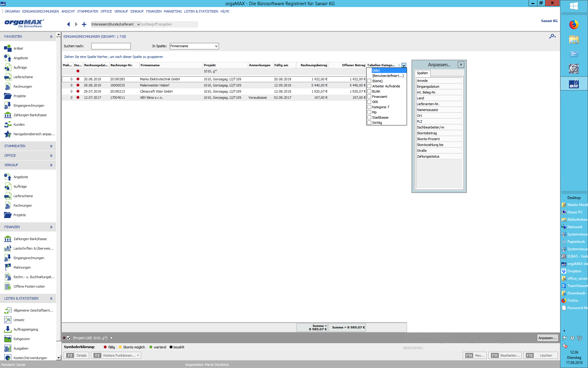Open Artikel icon in the Favoriten sidebar
This screenshot has height=368, width=588.
pos(8,48)
